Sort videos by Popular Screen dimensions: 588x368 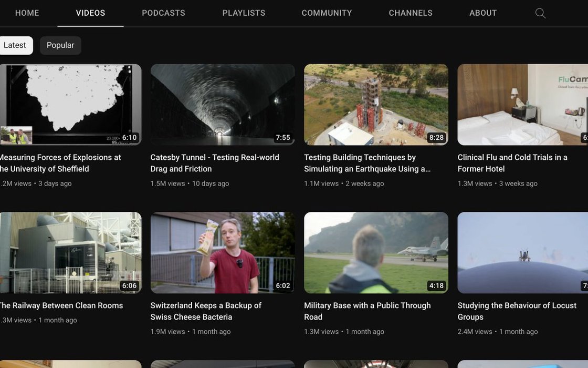tap(60, 45)
